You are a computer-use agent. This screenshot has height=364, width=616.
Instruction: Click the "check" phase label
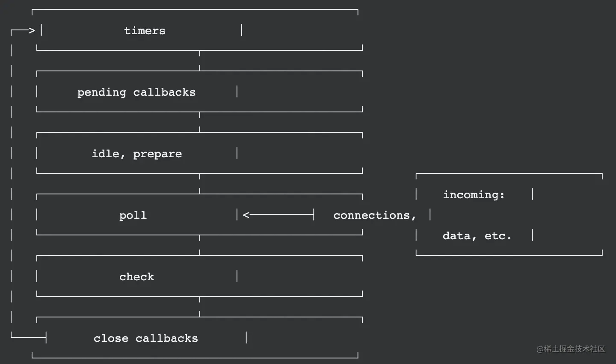point(136,277)
